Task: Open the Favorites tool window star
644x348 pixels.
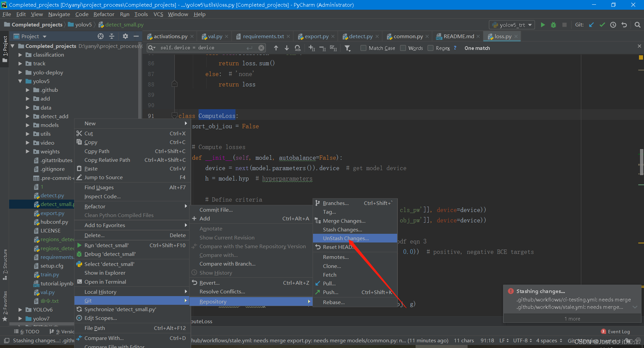Action: point(5,319)
